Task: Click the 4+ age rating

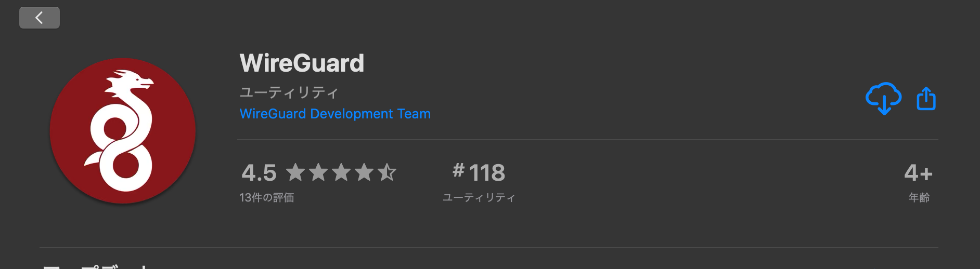Action: tap(919, 172)
